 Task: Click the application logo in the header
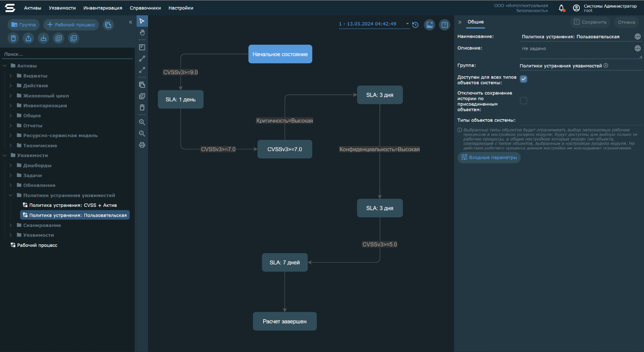[10, 8]
